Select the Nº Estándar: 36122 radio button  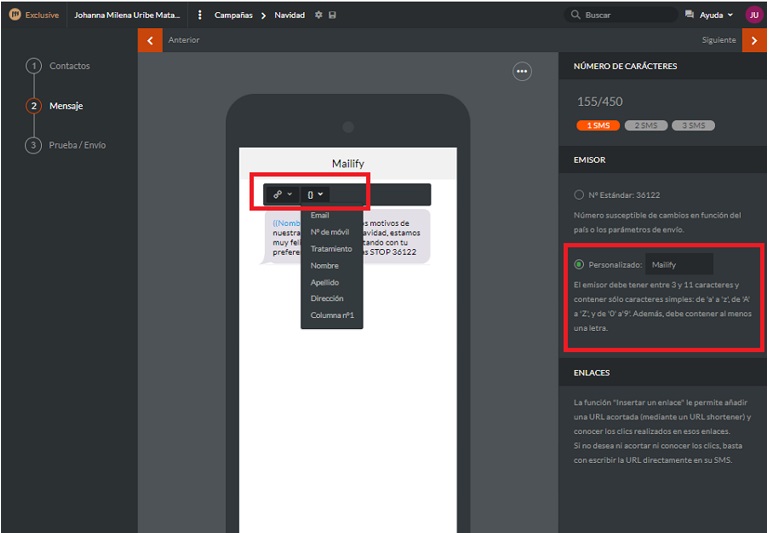pos(579,195)
